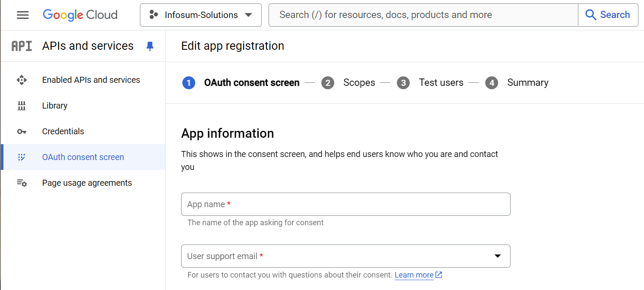
Task: Open the Learn more link
Action: (x=414, y=275)
